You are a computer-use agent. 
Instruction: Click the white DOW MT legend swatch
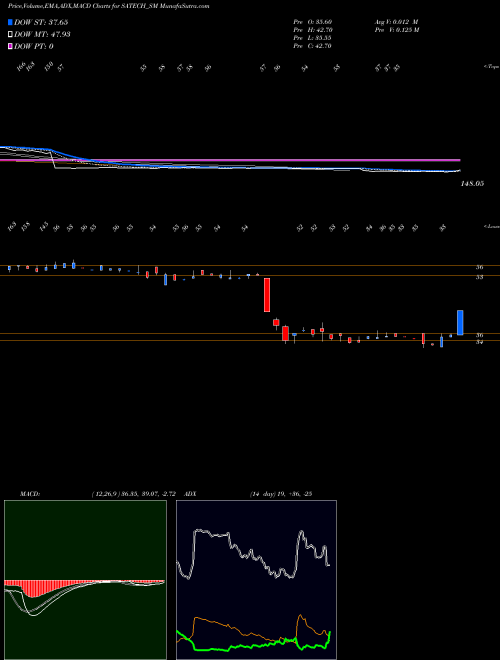pyautogui.click(x=10, y=35)
